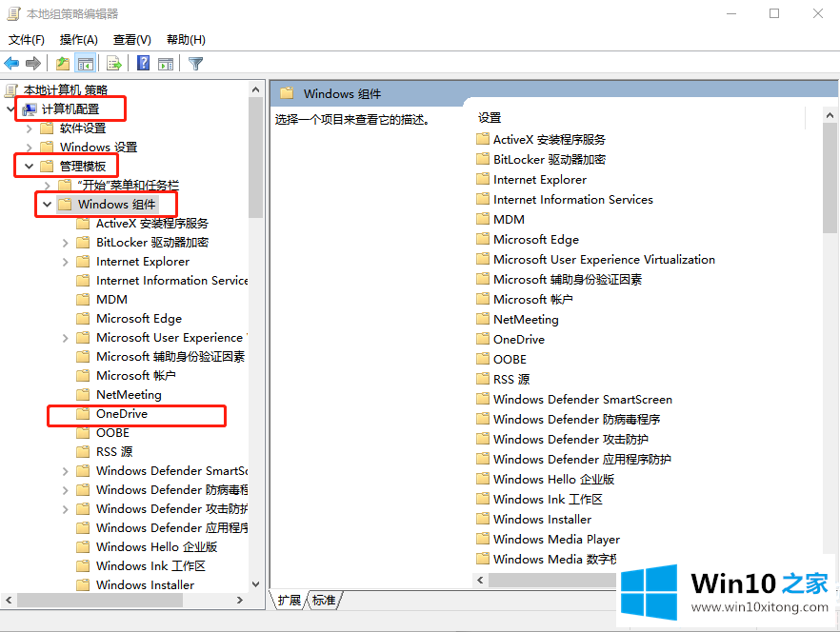Click left tree scrollbar up arrow
This screenshot has width=840, height=632.
255,89
